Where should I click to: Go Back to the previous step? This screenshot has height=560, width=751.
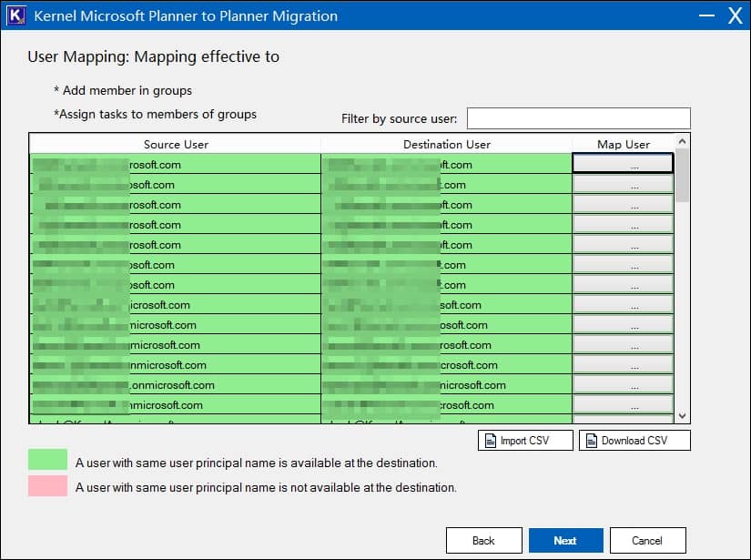click(x=483, y=540)
